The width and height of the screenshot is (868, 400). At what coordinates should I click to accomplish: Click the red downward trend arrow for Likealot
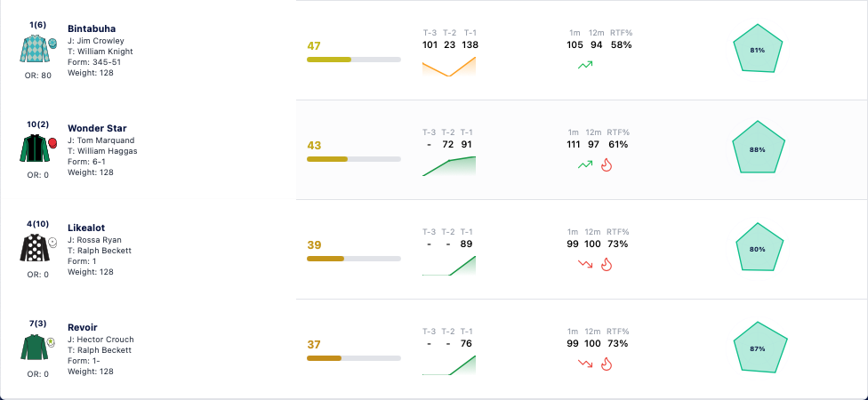pyautogui.click(x=585, y=265)
